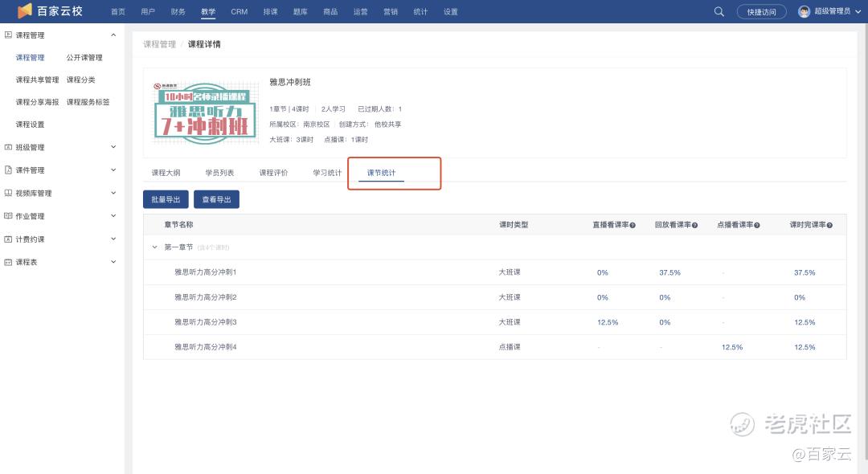Select the row 雅思听力高分冲刺1
This screenshot has height=474, width=868.
click(494, 272)
